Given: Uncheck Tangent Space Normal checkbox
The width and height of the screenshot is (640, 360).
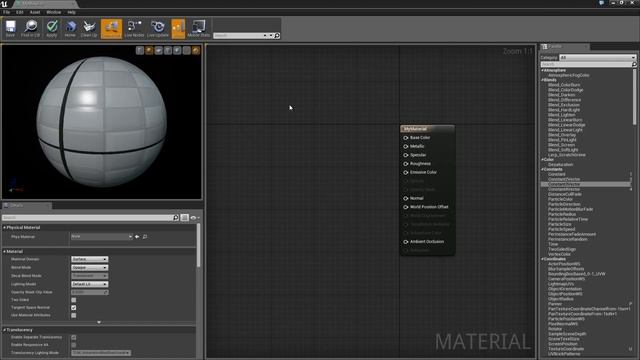Looking at the screenshot, I should click(x=73, y=308).
